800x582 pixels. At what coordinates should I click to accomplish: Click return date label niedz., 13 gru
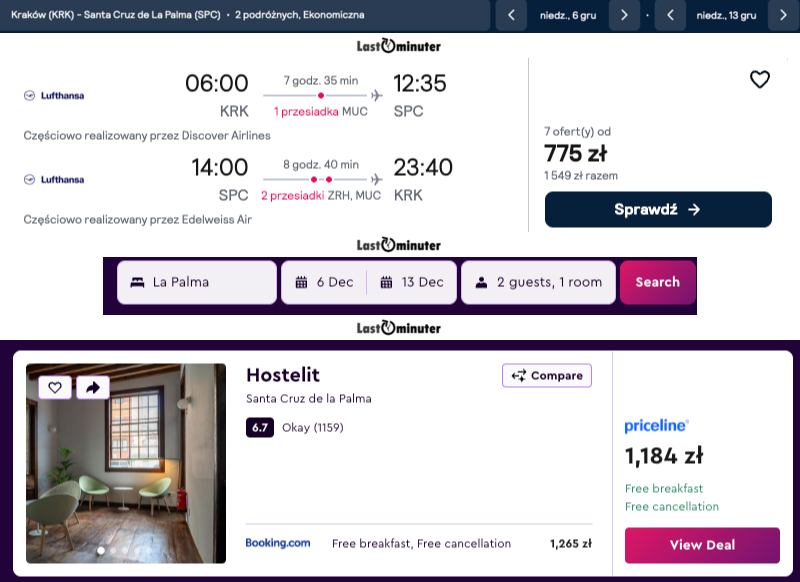727,15
